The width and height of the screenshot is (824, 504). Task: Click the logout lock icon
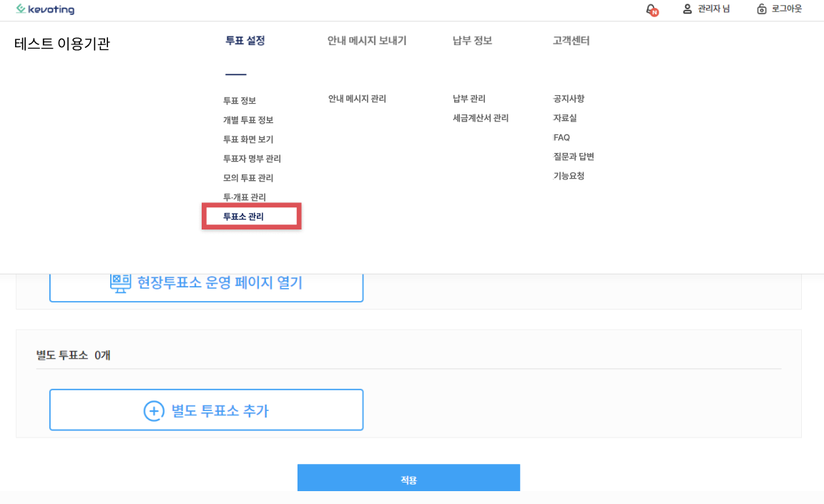pos(762,9)
